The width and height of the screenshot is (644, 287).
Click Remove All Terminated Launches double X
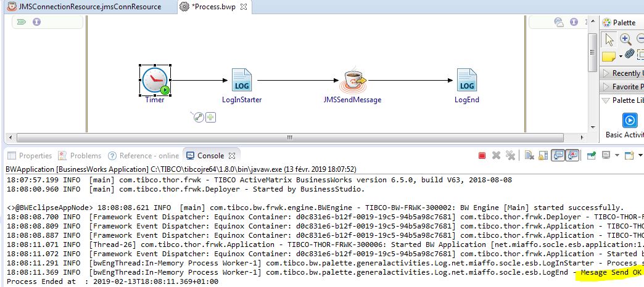[x=511, y=155]
